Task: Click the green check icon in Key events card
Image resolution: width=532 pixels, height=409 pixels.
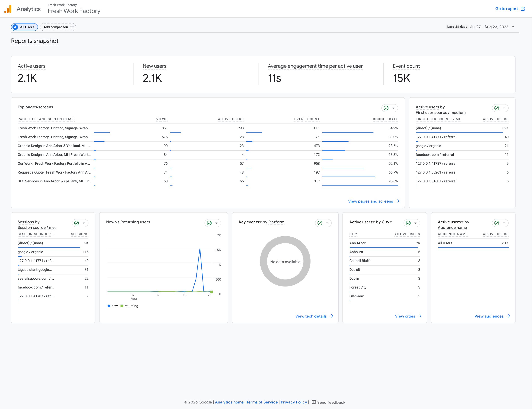Action: (x=320, y=223)
